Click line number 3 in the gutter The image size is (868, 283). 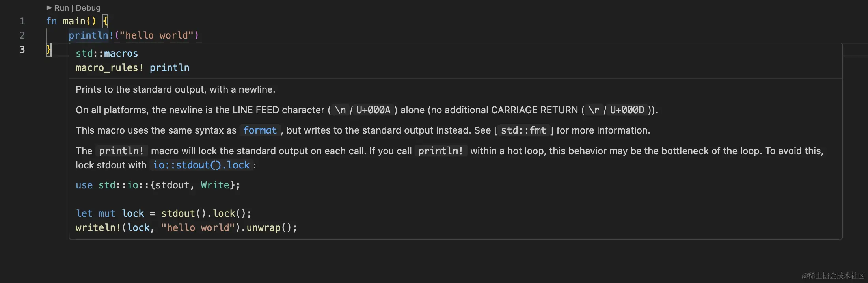pos(22,50)
